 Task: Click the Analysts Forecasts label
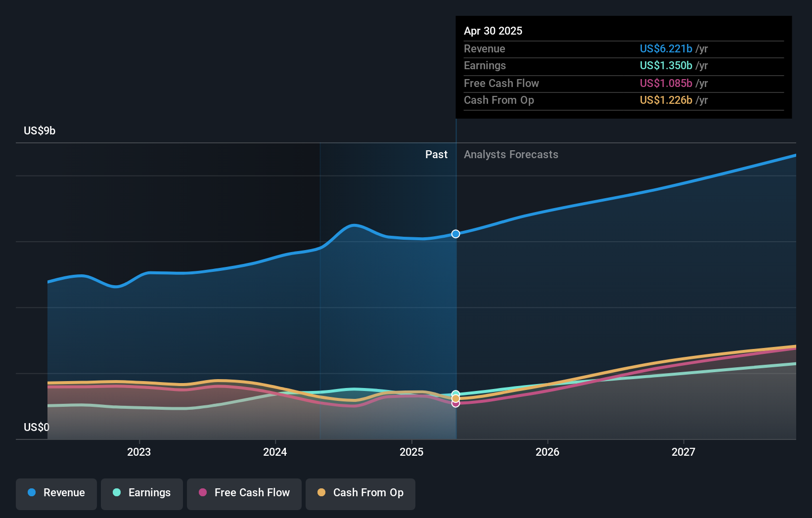coord(511,155)
